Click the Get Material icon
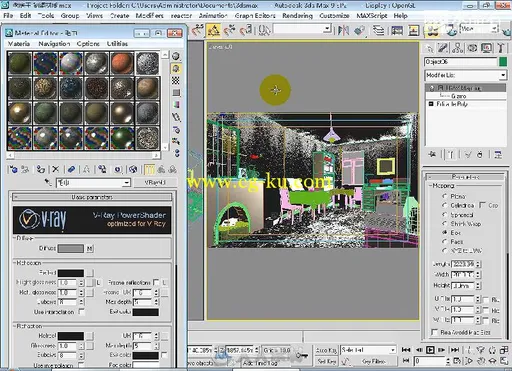This screenshot has width=512, height=371. click(x=14, y=169)
